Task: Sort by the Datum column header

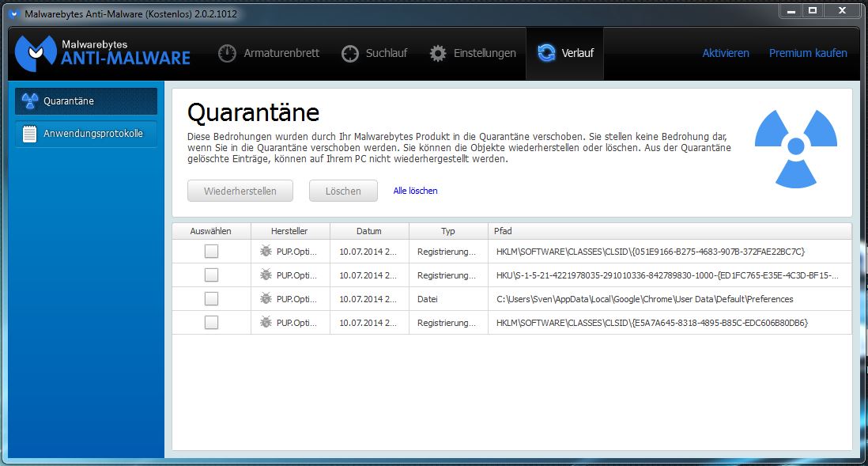Action: tap(369, 231)
